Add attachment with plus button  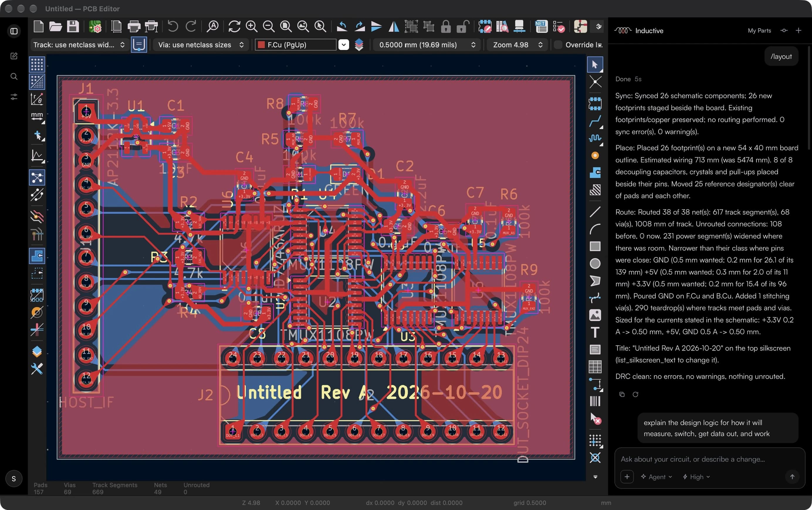pyautogui.click(x=627, y=477)
